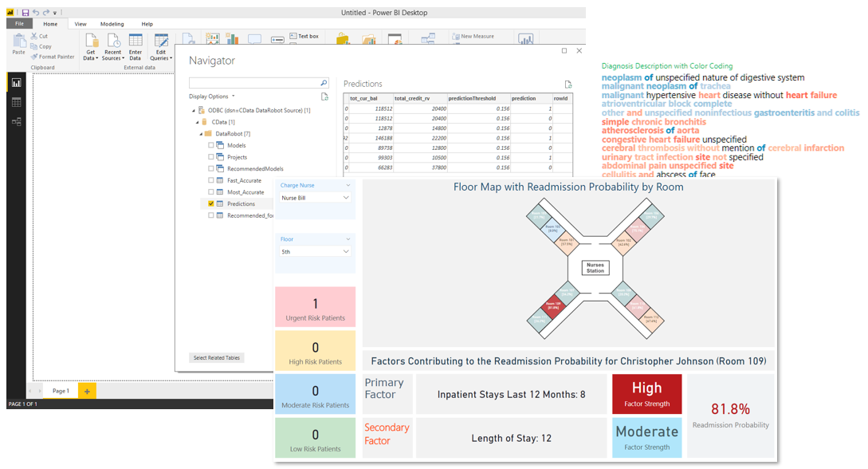
Task: Open the Floor 5th combo box
Action: click(315, 251)
